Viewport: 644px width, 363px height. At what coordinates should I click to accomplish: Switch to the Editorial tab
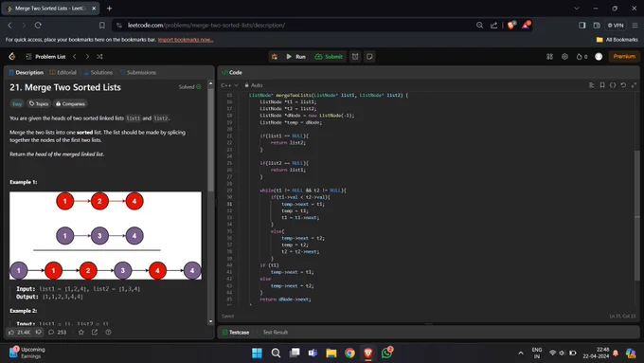tap(63, 72)
